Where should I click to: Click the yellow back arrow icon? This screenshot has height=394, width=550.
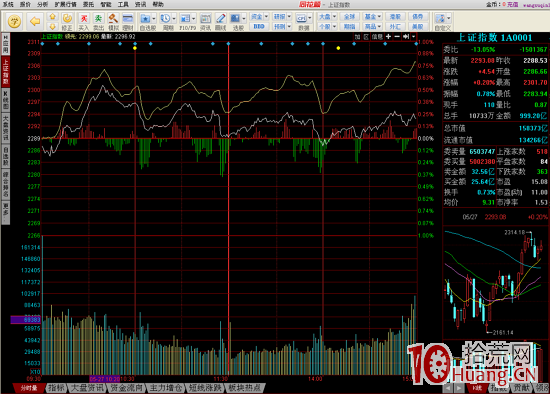35,21
